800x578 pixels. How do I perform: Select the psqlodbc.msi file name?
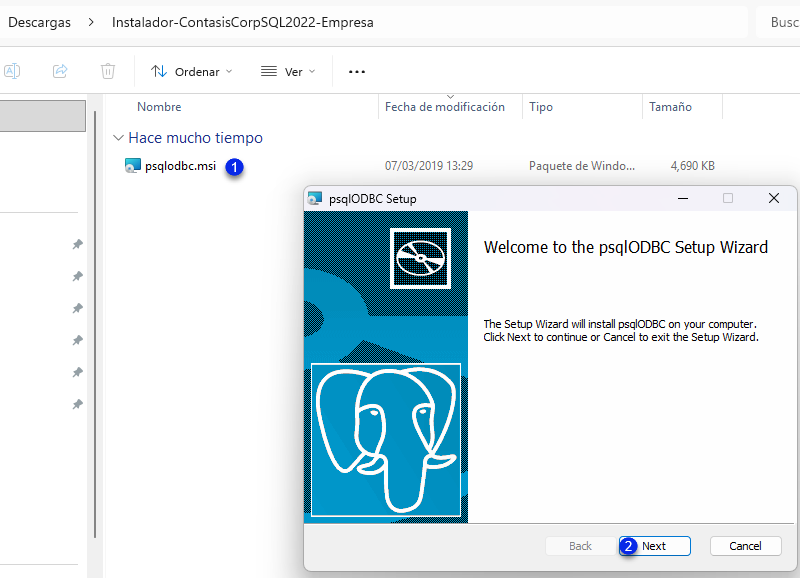tap(180, 166)
